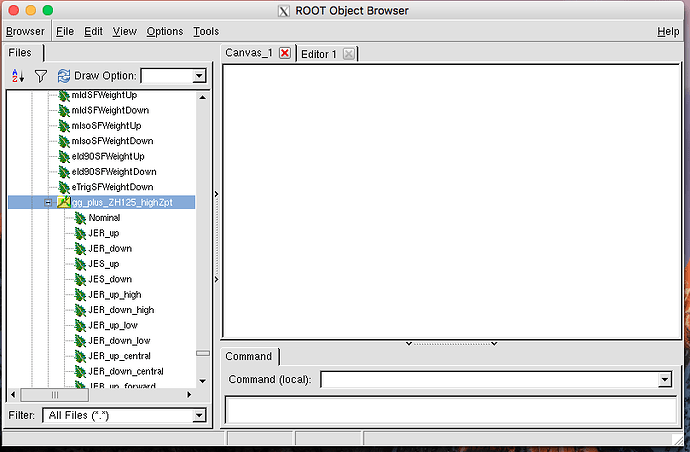
Task: Click the leaf icon beside JES_down
Action: [81, 279]
